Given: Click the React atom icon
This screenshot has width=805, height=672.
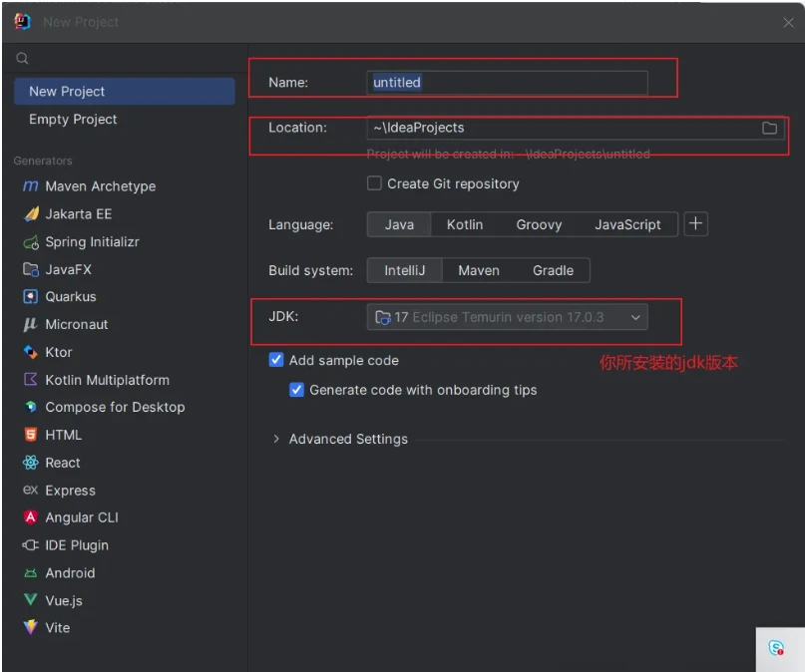Looking at the screenshot, I should coord(30,463).
